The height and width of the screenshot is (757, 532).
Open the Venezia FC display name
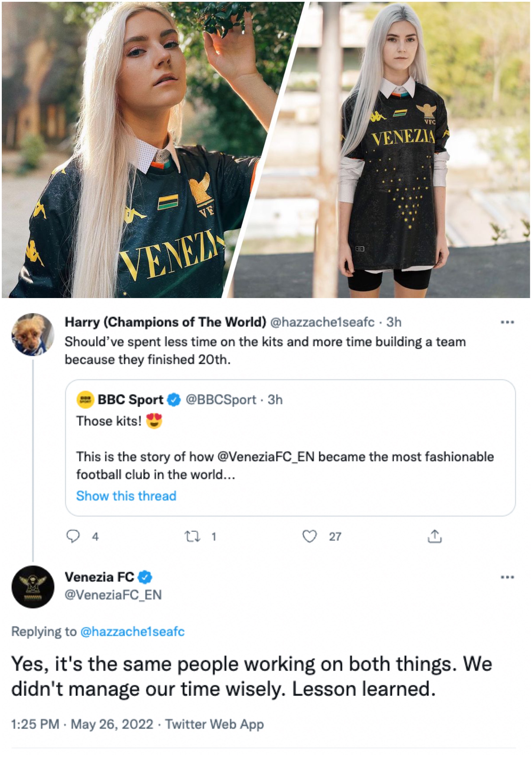pyautogui.click(x=99, y=577)
